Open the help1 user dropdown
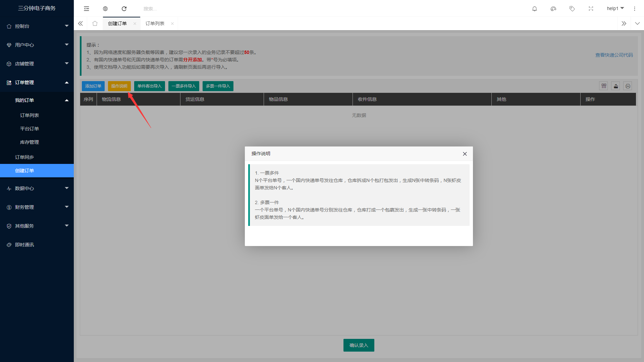The width and height of the screenshot is (644, 362). pyautogui.click(x=615, y=8)
